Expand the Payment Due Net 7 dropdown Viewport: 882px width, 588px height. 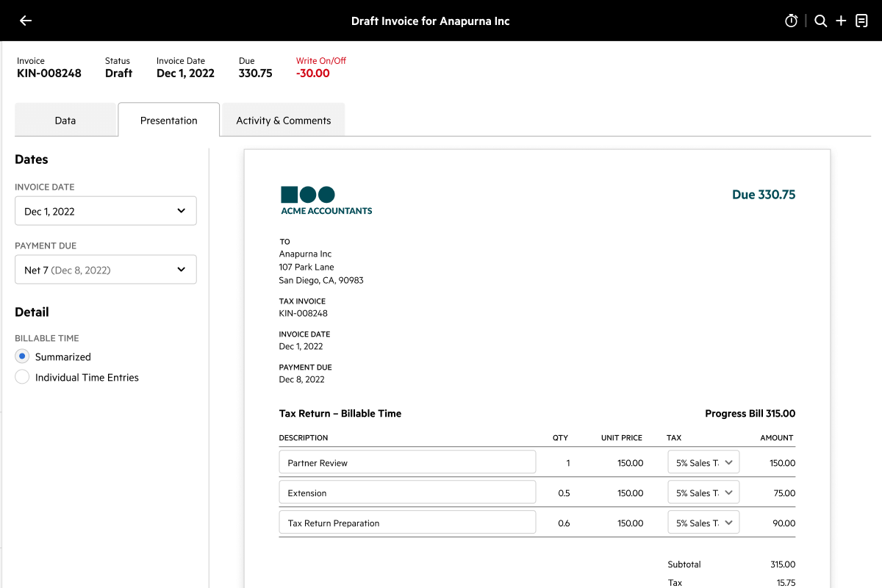click(106, 270)
